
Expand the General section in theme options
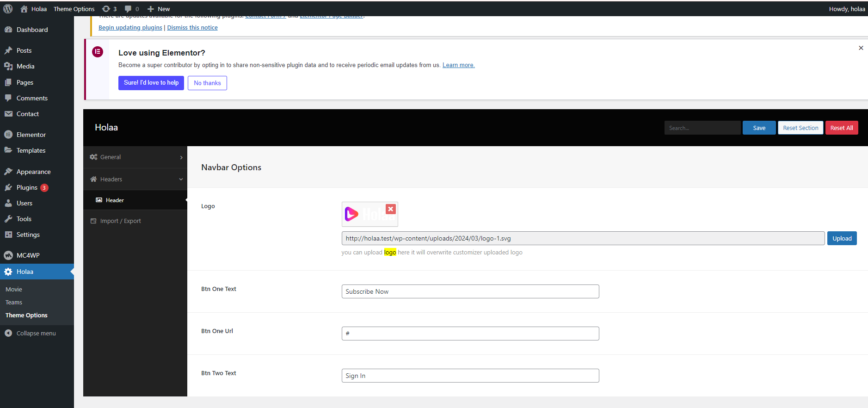135,157
